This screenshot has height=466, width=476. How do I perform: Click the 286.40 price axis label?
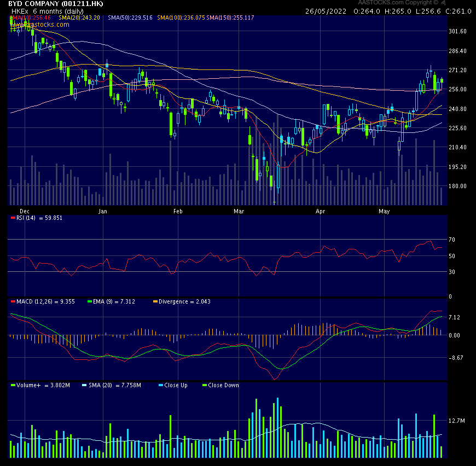(x=457, y=51)
